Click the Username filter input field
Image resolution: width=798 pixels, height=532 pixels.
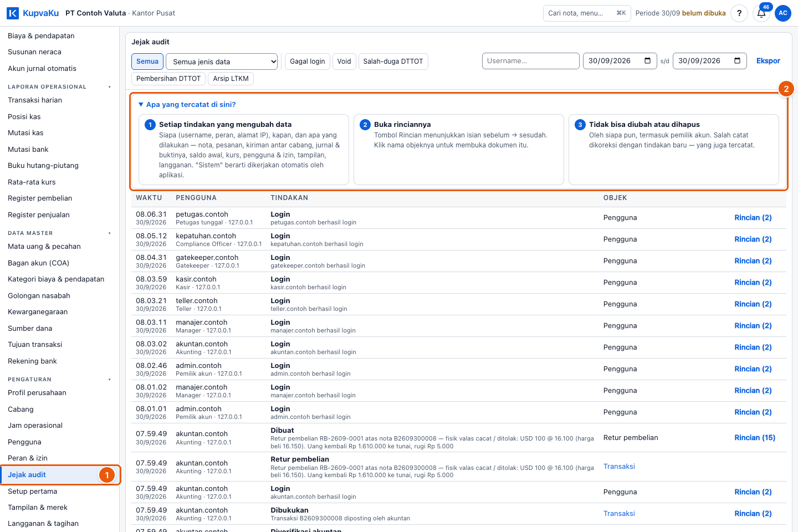click(531, 61)
